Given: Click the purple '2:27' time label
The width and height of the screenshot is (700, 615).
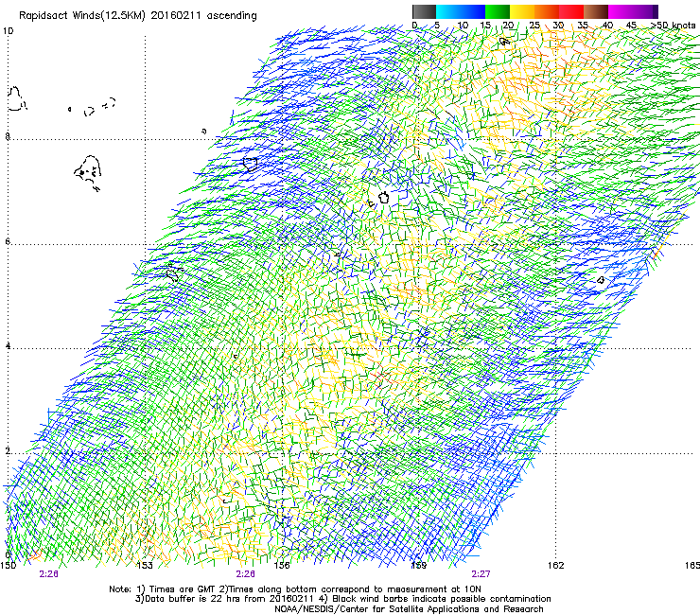Looking at the screenshot, I should (x=481, y=574).
